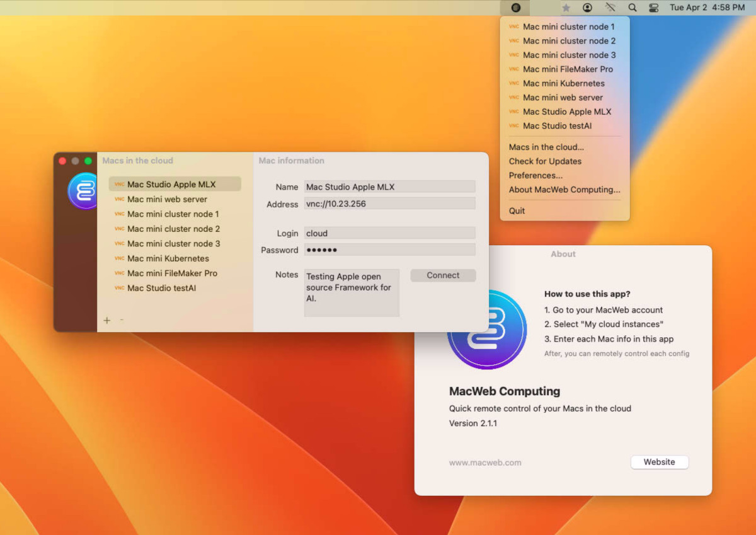756x535 pixels.
Task: Click the Login field containing cloud
Action: tap(389, 233)
